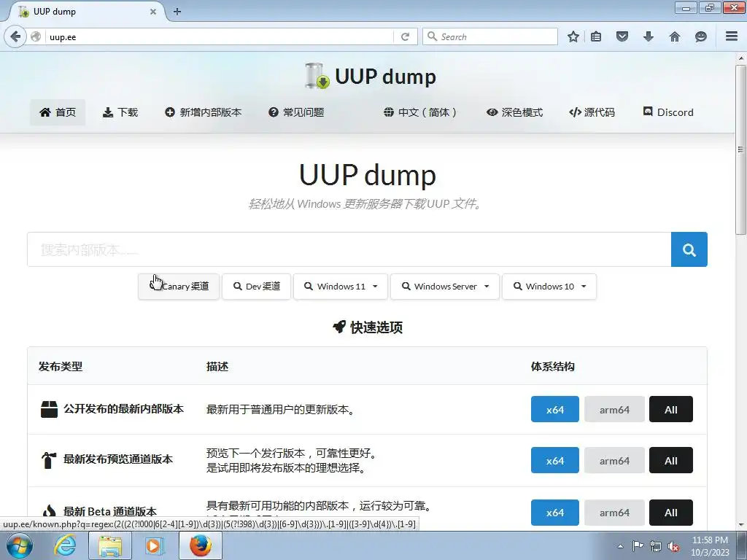Open the downloads arrow icon
This screenshot has width=747, height=560.
[649, 36]
